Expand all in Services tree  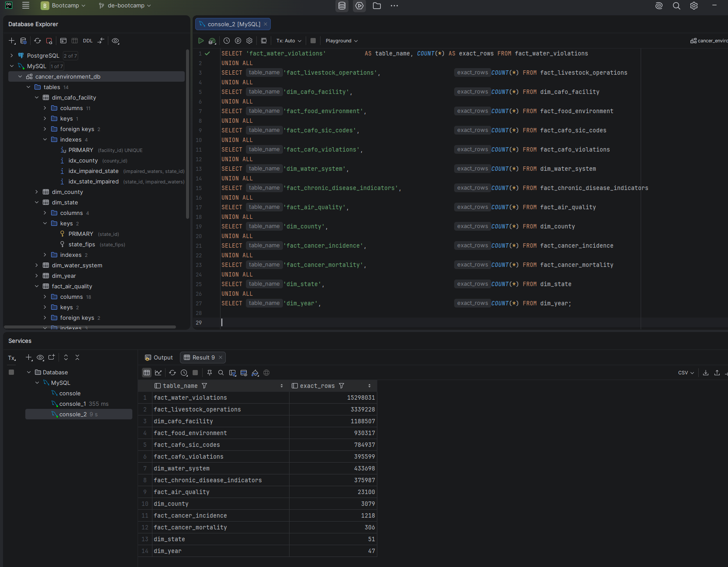coord(66,357)
